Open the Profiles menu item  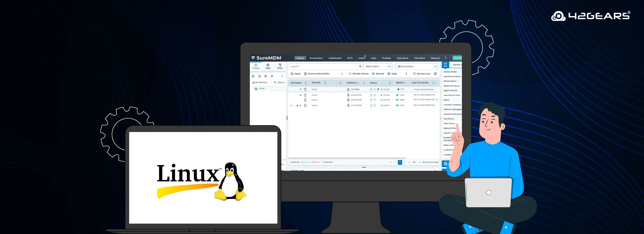pyautogui.click(x=386, y=58)
